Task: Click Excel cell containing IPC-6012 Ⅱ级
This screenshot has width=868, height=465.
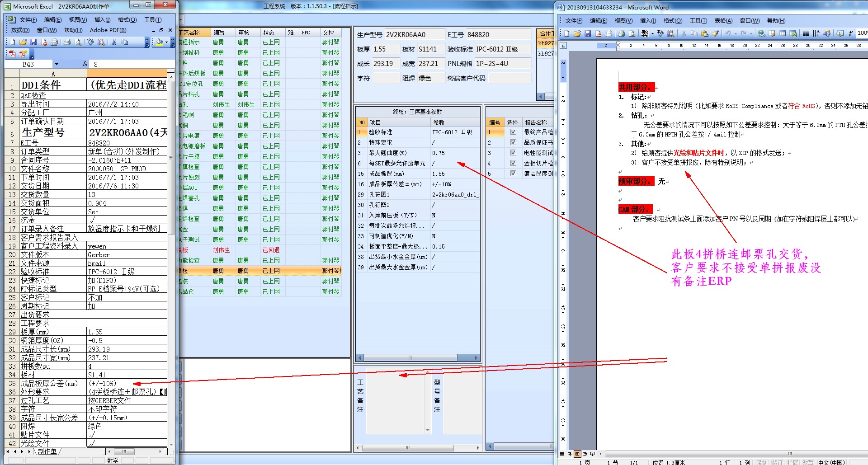Action: pyautogui.click(x=127, y=272)
